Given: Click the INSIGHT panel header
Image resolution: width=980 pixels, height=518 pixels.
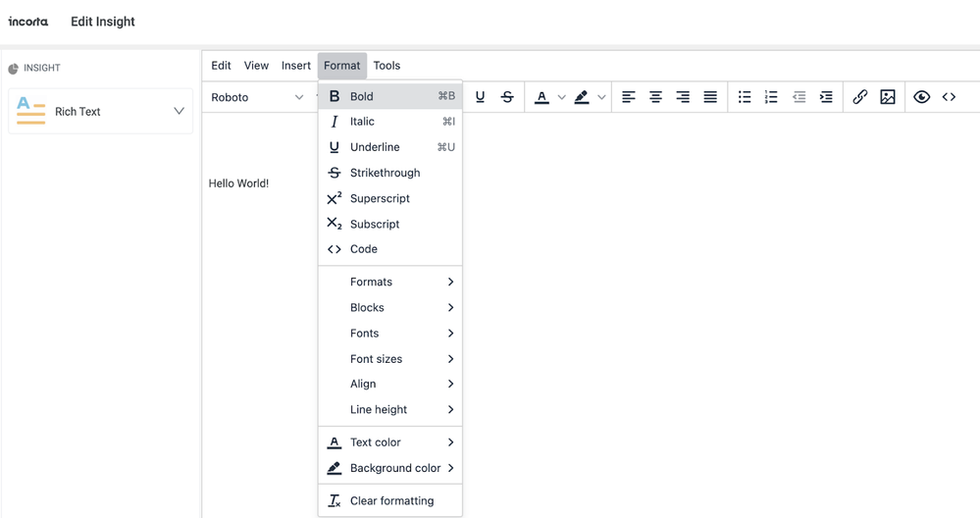Looking at the screenshot, I should click(x=34, y=68).
